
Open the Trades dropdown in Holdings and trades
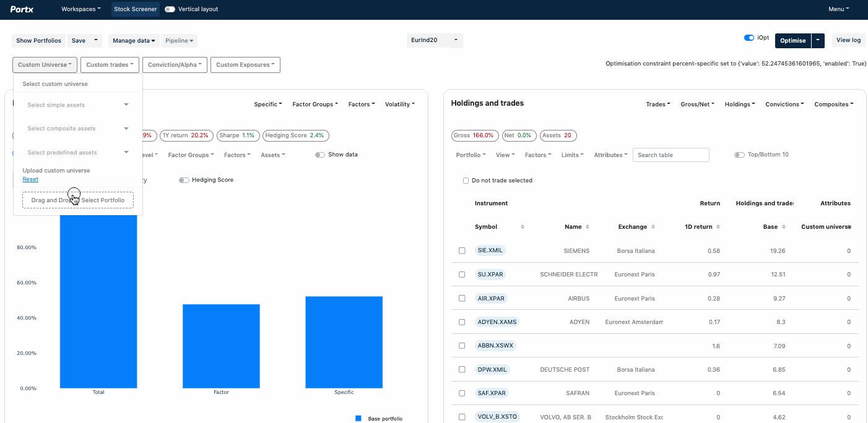pyautogui.click(x=658, y=104)
